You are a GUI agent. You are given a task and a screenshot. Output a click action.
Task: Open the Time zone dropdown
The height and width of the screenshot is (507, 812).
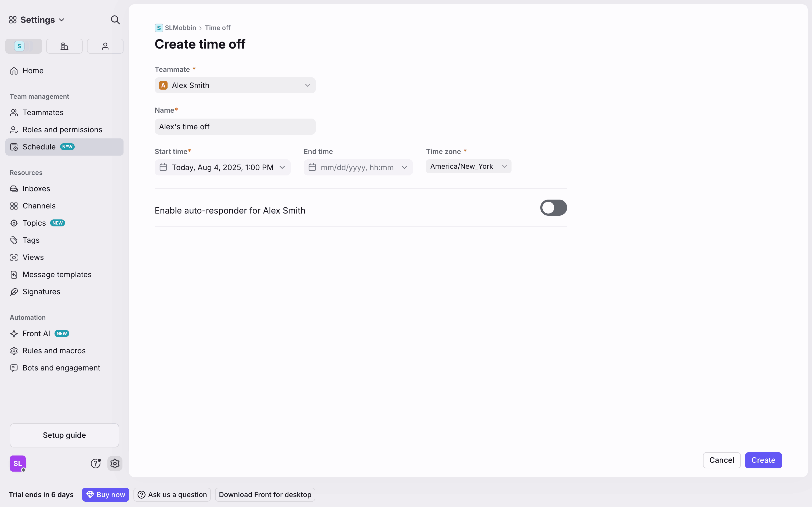pyautogui.click(x=468, y=166)
